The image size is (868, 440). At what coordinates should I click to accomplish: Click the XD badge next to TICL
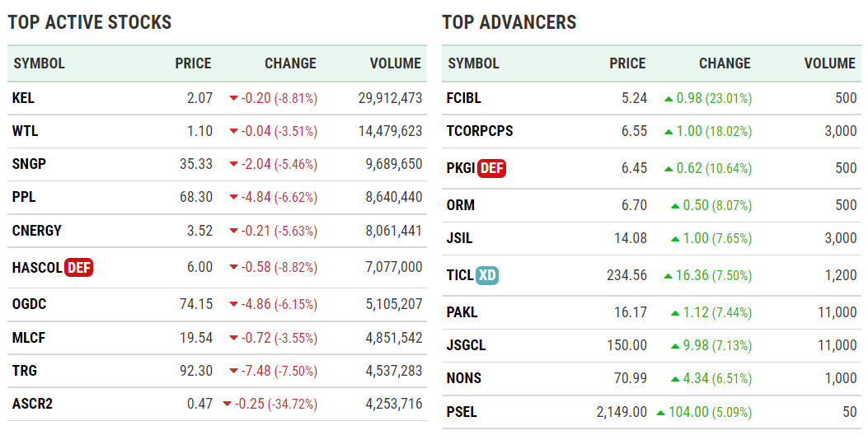pyautogui.click(x=487, y=275)
